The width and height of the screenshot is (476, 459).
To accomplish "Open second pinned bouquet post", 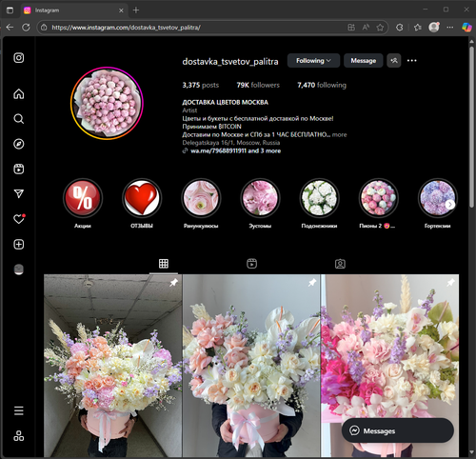I will click(x=251, y=366).
